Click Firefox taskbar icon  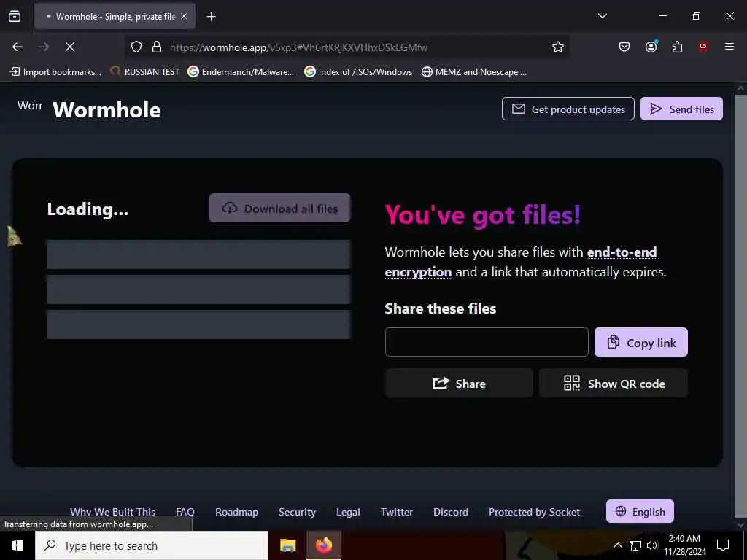(323, 545)
